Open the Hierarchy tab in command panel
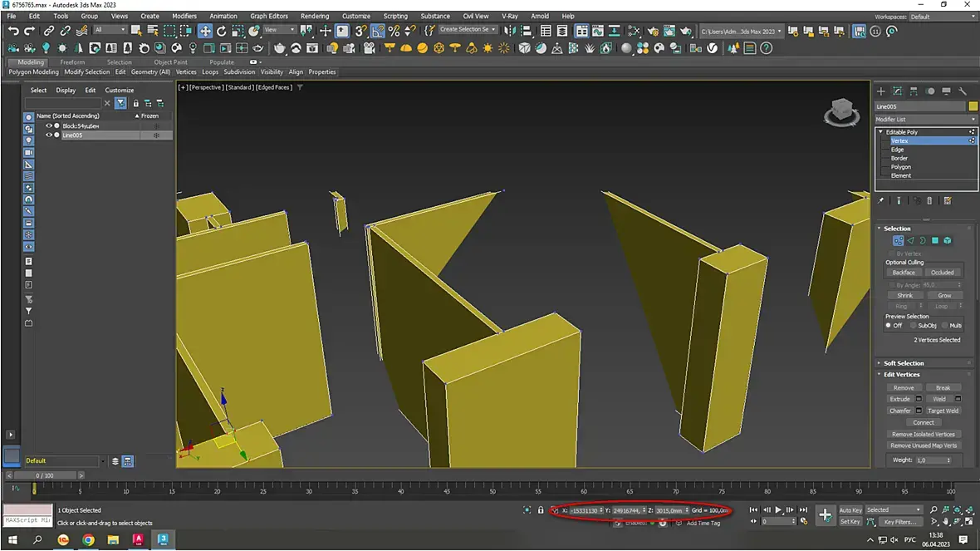The width and height of the screenshot is (980, 551). [914, 91]
